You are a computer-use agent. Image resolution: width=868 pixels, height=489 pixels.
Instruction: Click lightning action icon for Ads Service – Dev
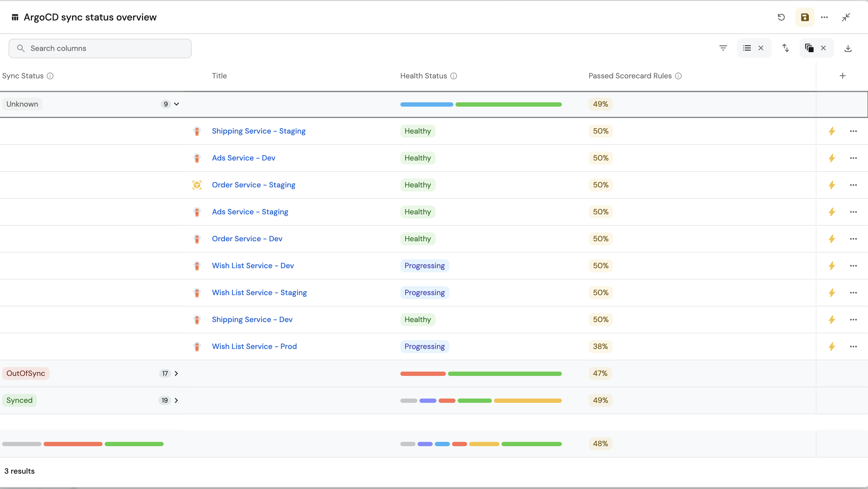coord(832,158)
